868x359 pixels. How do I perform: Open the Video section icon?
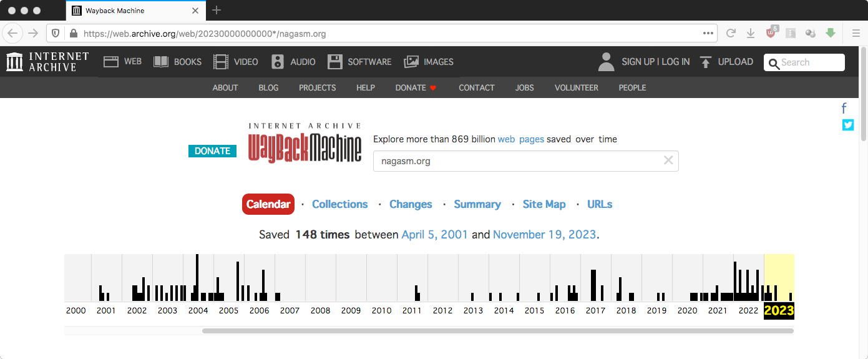(221, 62)
